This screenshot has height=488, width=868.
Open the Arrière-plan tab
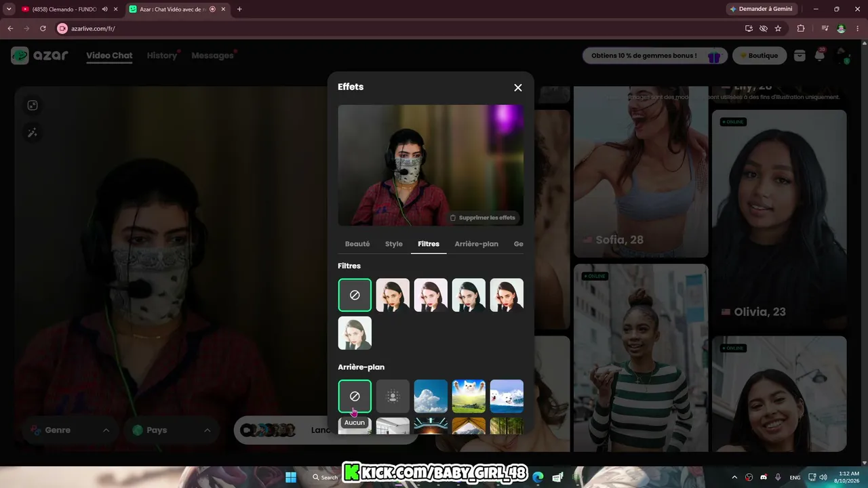point(477,244)
